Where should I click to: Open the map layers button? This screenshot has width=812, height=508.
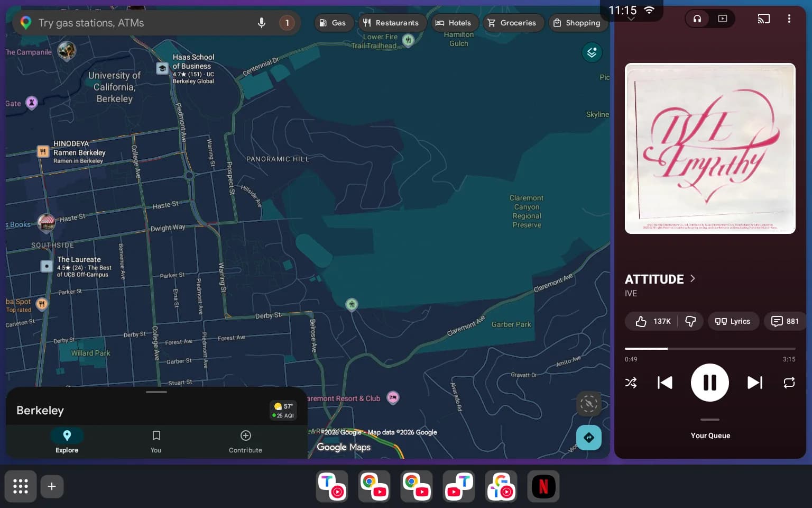coord(592,52)
